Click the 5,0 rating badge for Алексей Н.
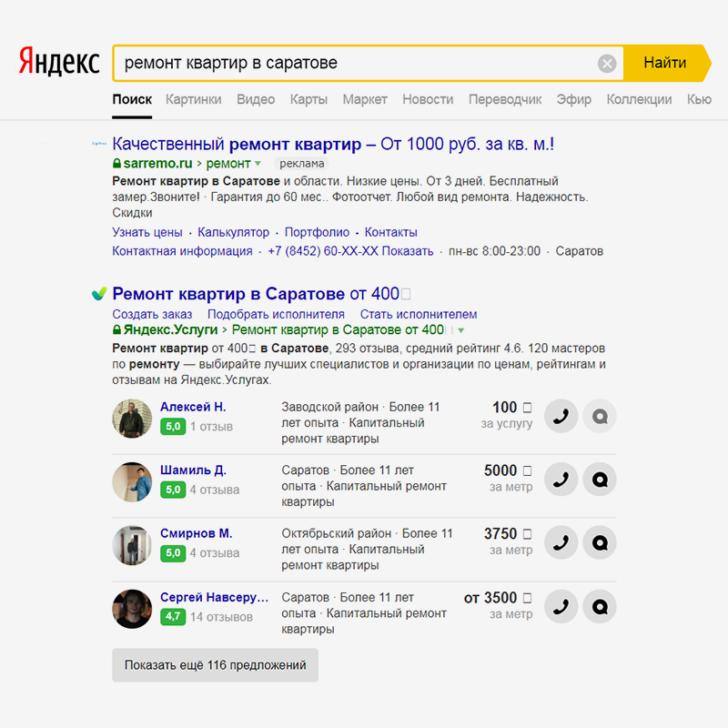This screenshot has height=728, width=728. (173, 426)
